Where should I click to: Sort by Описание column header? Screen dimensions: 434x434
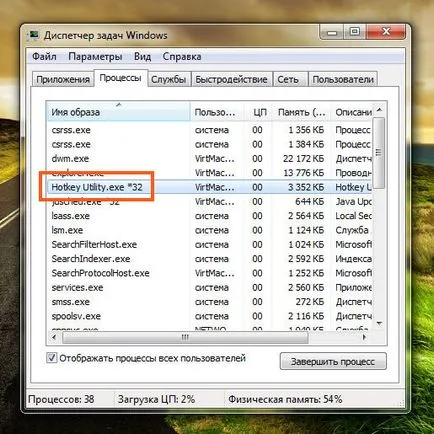click(x=351, y=112)
